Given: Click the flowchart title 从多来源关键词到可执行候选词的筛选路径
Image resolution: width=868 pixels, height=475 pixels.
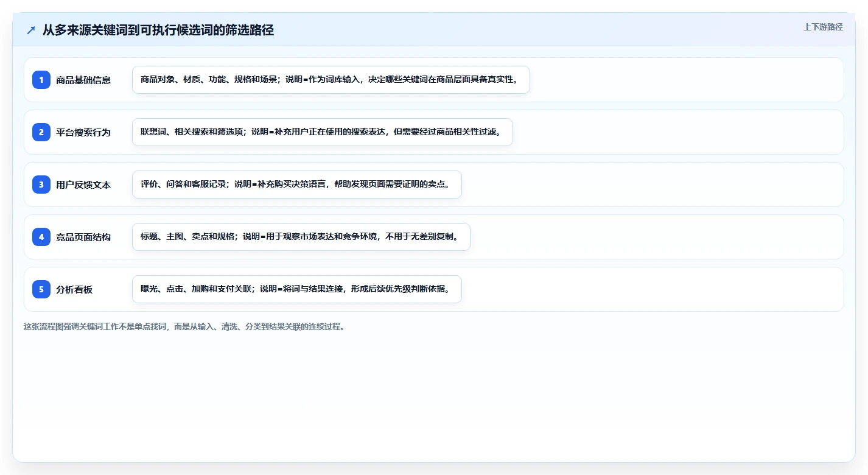Looking at the screenshot, I should click(x=158, y=30).
